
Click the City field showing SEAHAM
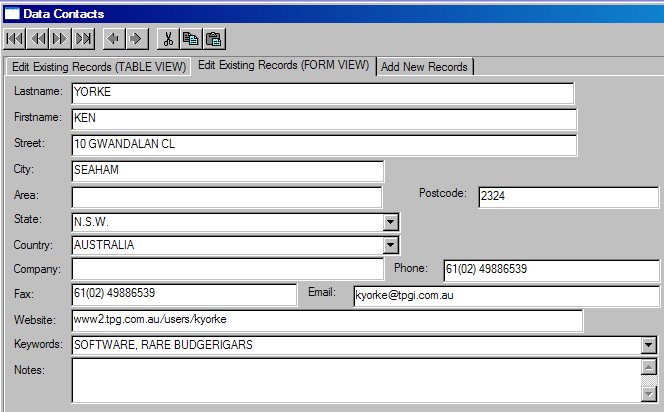point(227,171)
